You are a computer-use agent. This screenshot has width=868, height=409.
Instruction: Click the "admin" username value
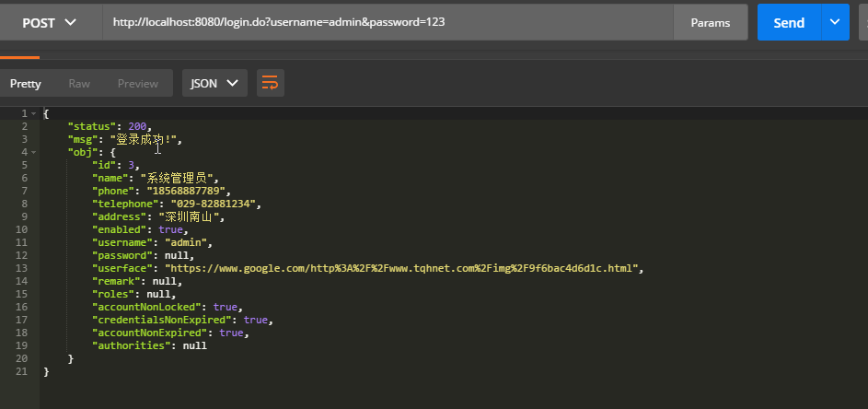(186, 242)
